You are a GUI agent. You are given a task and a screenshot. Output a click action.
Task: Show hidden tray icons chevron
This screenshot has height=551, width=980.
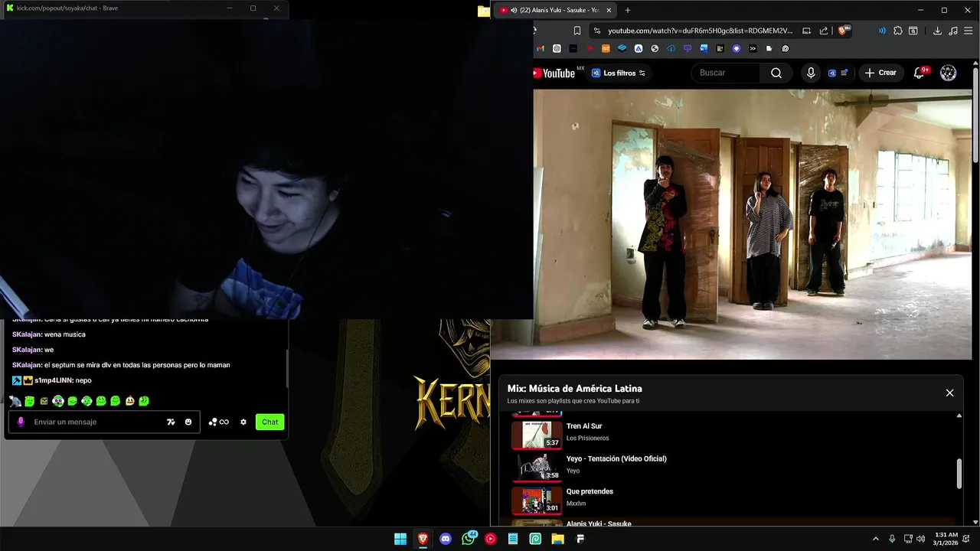pos(876,539)
